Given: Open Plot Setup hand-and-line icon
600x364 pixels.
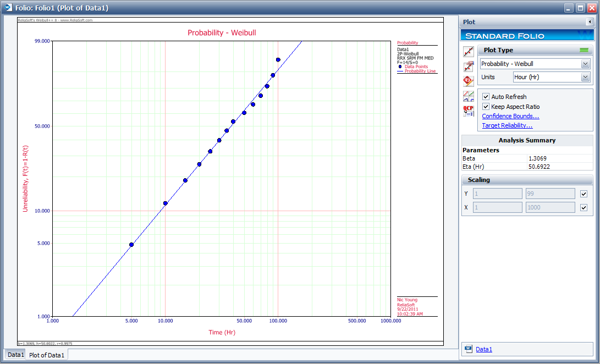Looking at the screenshot, I should tap(469, 67).
